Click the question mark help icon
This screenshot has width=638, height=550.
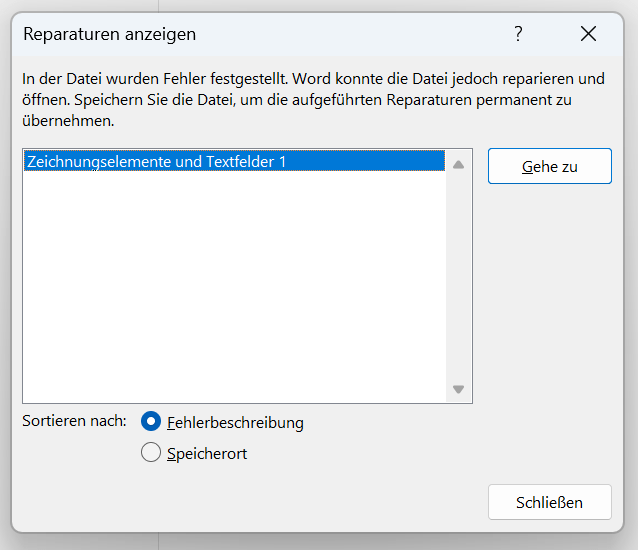point(518,34)
